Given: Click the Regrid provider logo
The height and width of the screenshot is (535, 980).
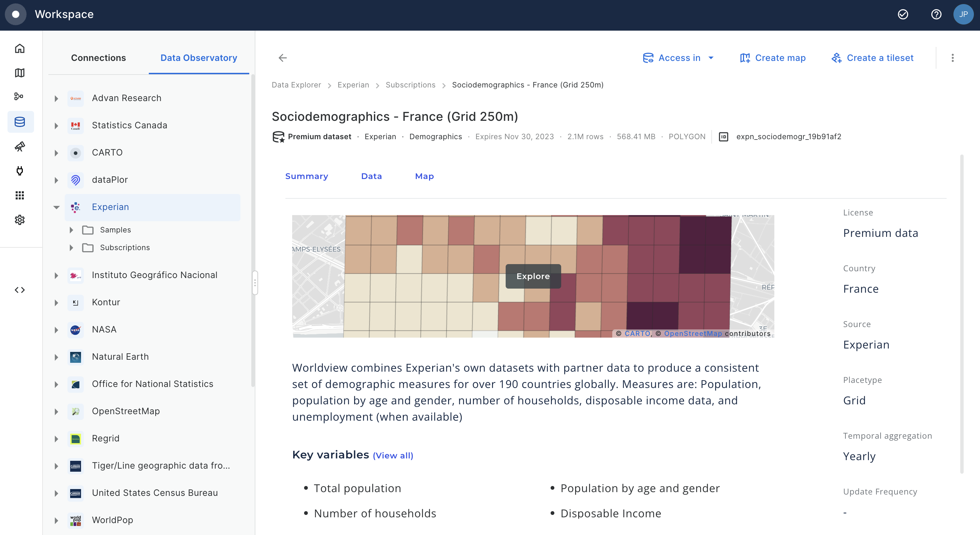Looking at the screenshot, I should pos(76,439).
